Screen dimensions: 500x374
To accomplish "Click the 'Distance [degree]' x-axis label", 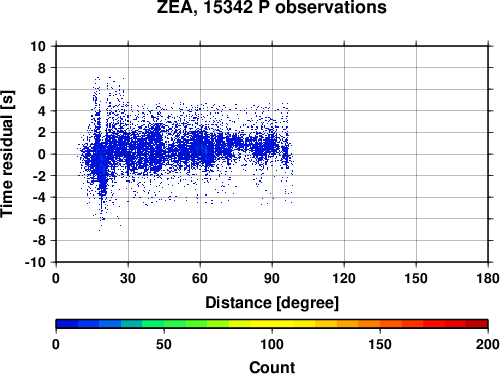I will 272,303.
